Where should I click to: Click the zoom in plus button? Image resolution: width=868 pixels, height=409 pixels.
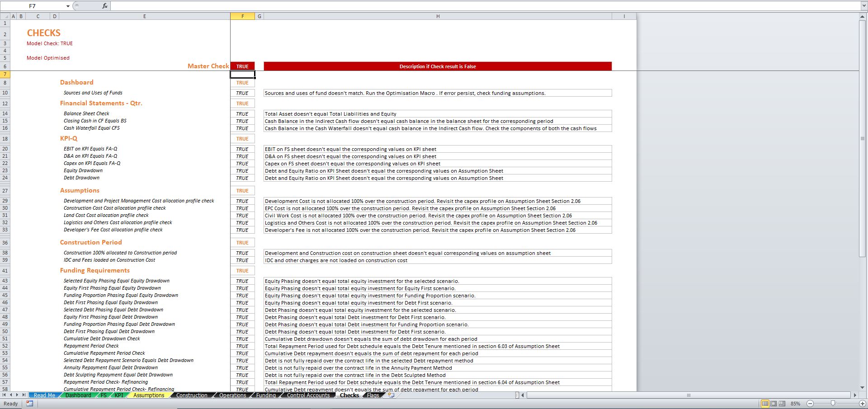(862, 404)
